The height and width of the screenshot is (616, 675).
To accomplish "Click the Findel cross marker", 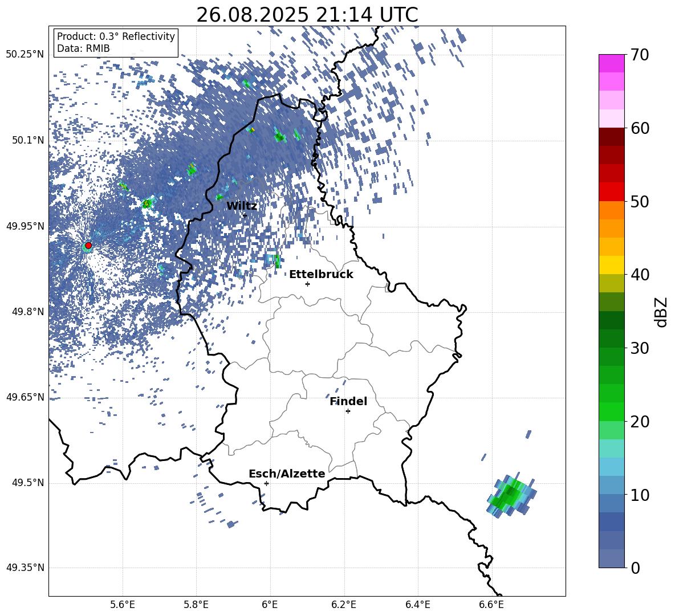I will pos(348,411).
